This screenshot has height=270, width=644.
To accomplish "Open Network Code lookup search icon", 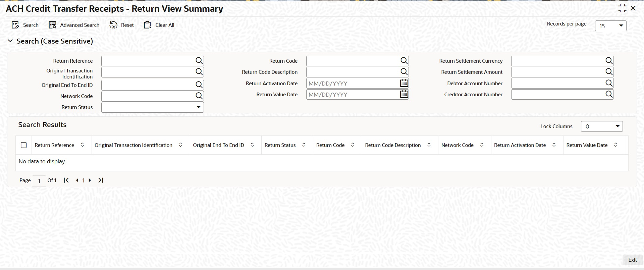I will coord(199,96).
